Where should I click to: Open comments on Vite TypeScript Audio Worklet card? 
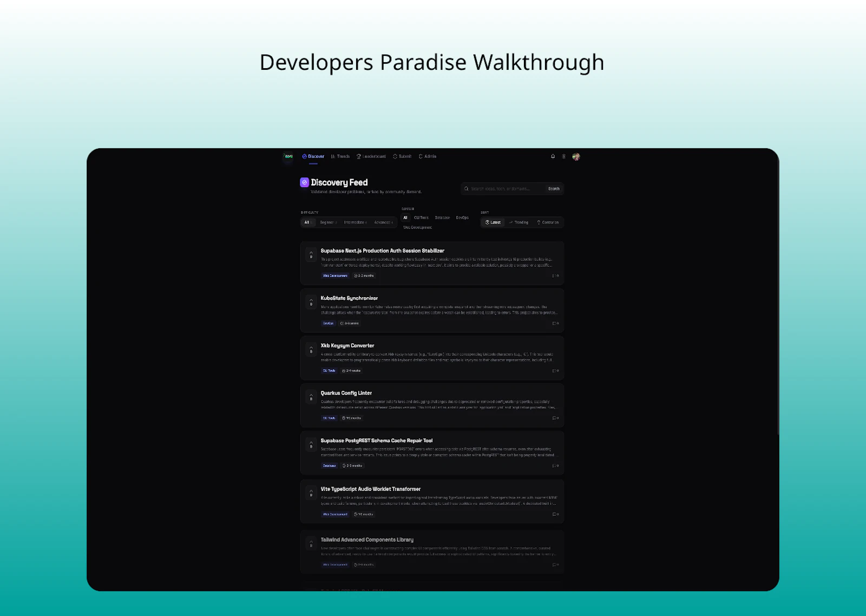coord(555,514)
